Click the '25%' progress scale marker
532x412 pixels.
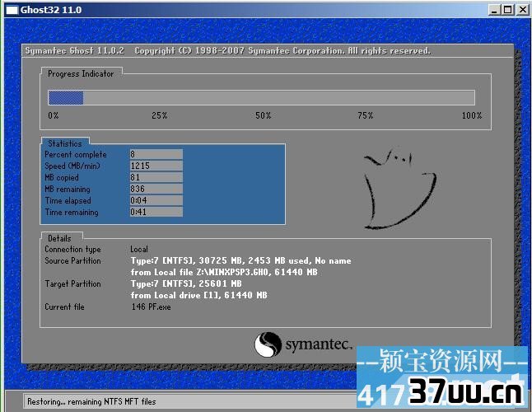[x=160, y=115]
